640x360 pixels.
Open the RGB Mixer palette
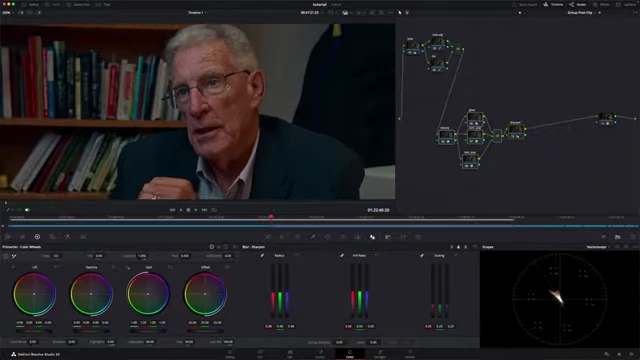67,237
